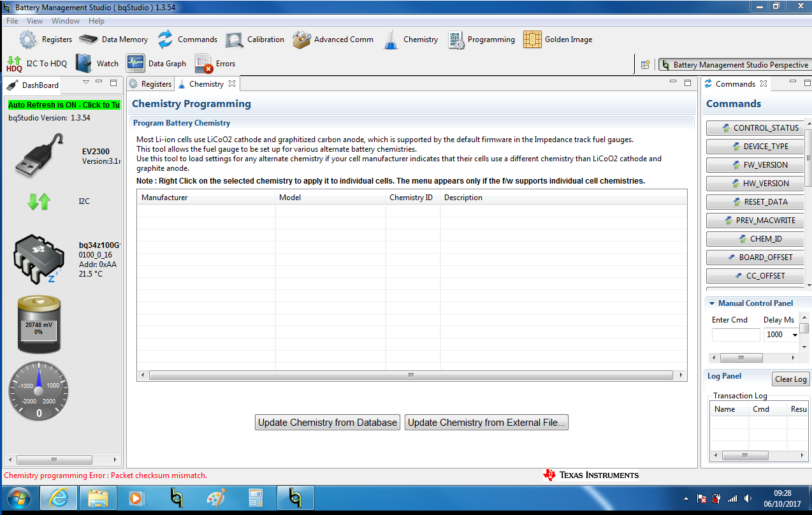Click the chemistry table horizontal scrollbar

tap(412, 375)
